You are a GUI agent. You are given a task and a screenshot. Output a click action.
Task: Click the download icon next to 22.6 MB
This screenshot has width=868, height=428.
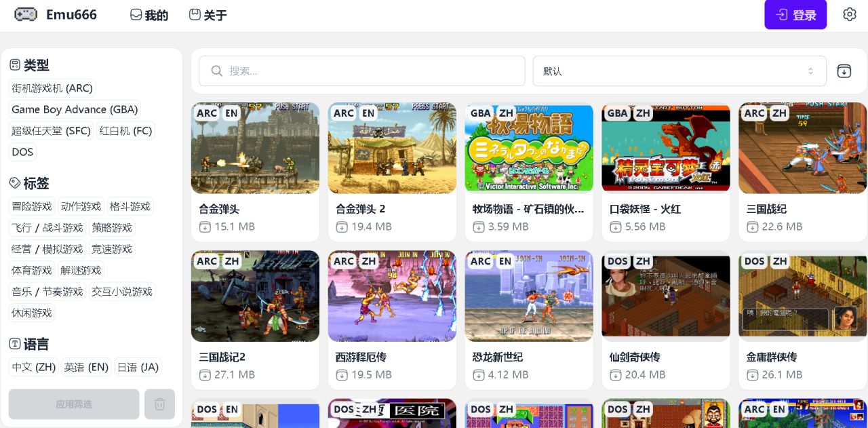[x=753, y=227]
